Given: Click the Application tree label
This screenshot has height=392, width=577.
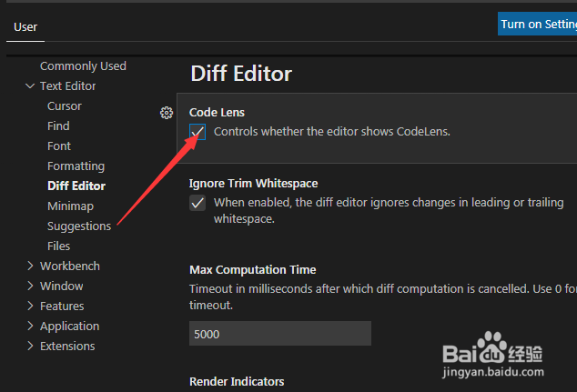Looking at the screenshot, I should tap(70, 327).
